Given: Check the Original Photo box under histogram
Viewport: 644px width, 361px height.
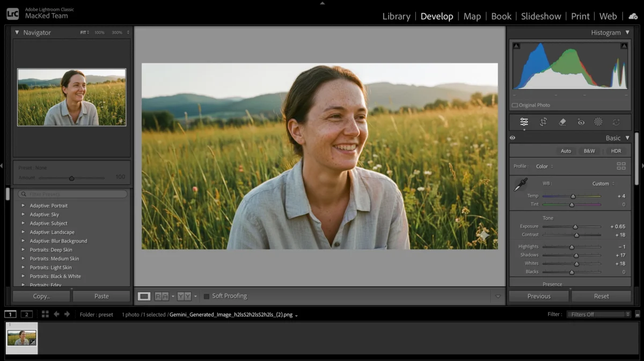Looking at the screenshot, I should [x=515, y=105].
